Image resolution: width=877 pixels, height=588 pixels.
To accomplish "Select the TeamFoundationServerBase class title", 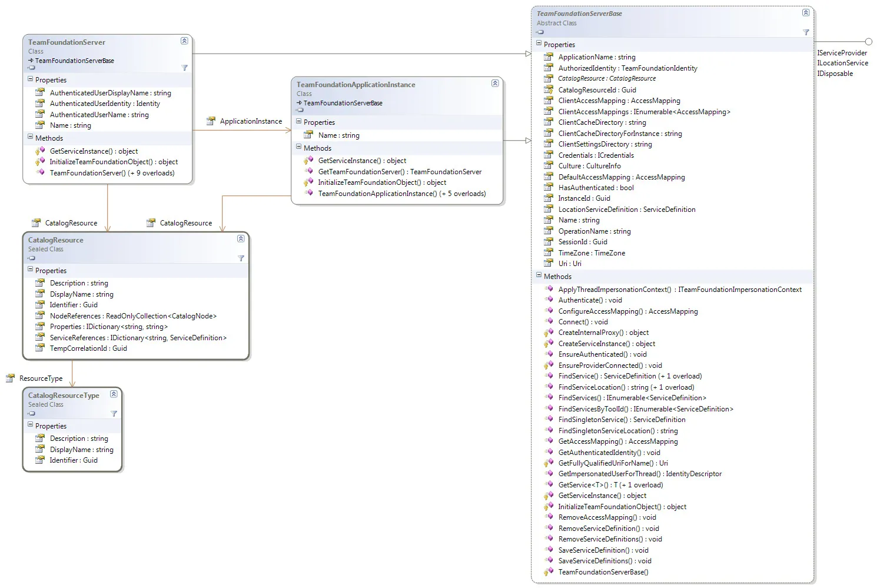I will [579, 14].
